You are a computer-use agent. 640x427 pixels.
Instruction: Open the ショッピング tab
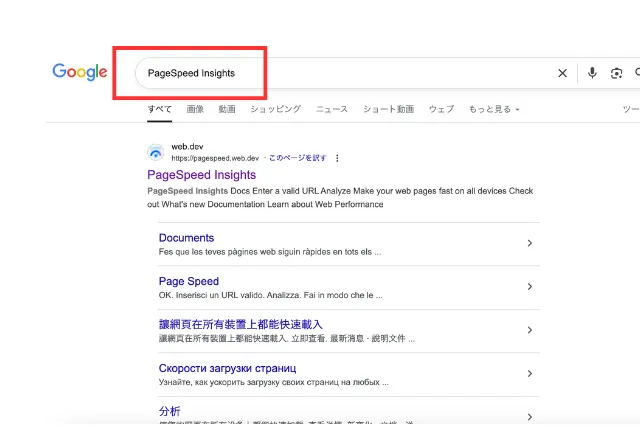coord(276,109)
